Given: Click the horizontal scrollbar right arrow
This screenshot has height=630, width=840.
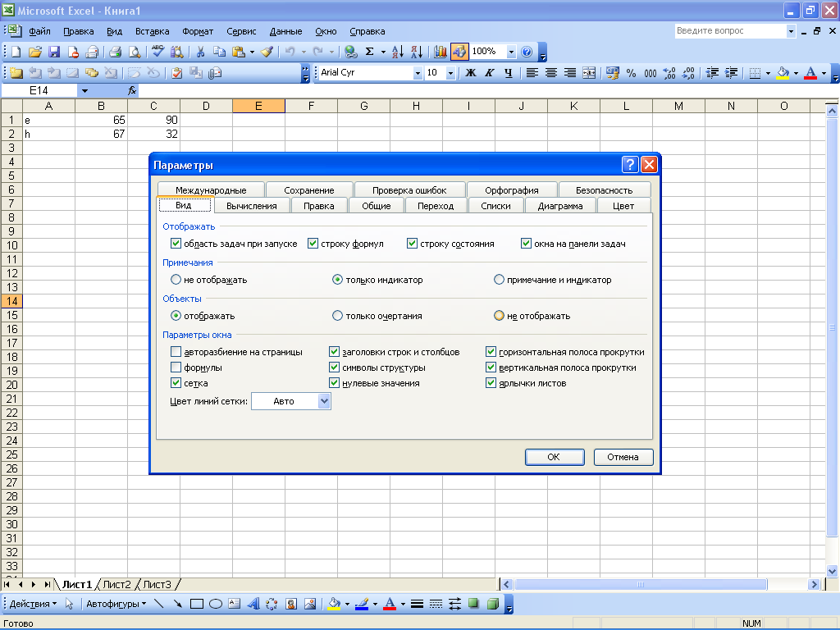Looking at the screenshot, I should pos(814,584).
